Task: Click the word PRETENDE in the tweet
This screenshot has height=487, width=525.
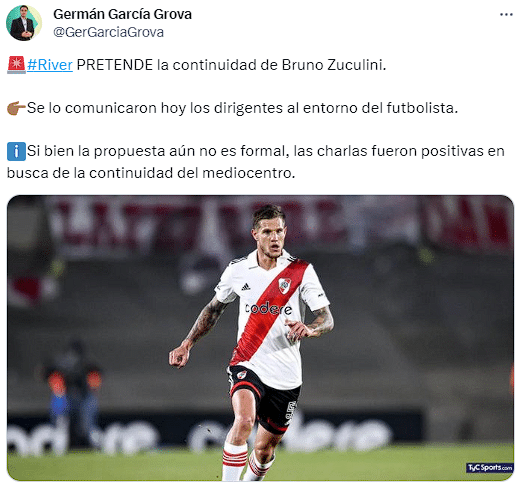Action: point(115,65)
